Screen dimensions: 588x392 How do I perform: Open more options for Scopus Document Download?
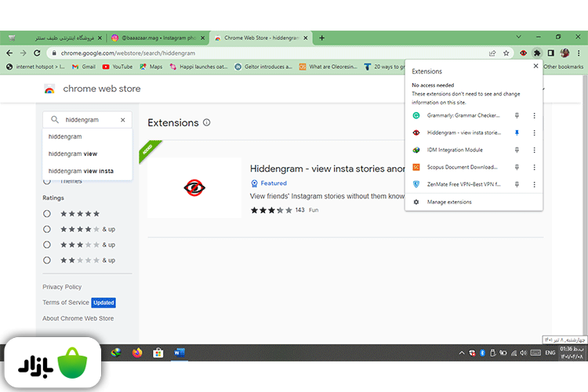[534, 167]
